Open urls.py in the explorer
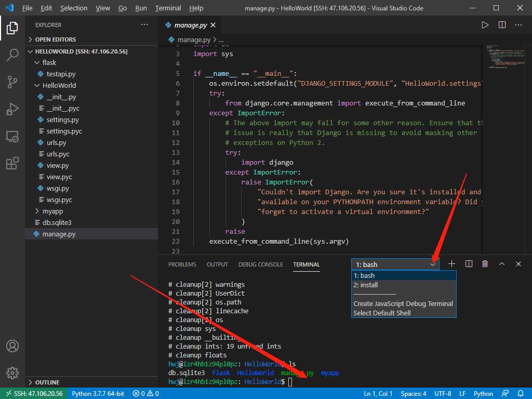Viewport: 532px width, 399px height. [x=56, y=142]
